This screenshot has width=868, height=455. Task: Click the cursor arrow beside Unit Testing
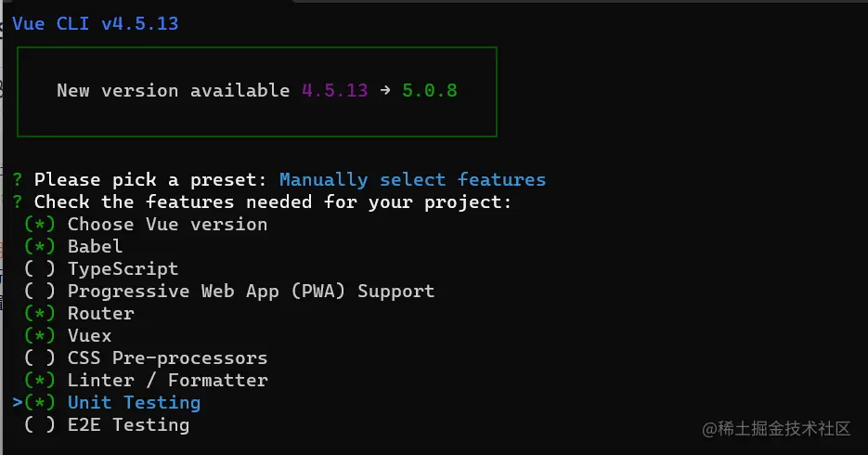coord(18,402)
